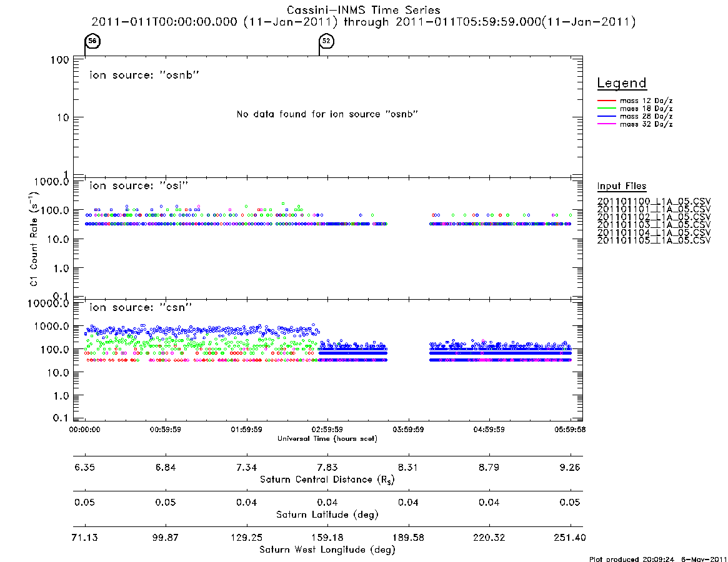Viewport: 728px width, 562px height.
Task: Click the marker badge labeled 52
Action: 326,41
